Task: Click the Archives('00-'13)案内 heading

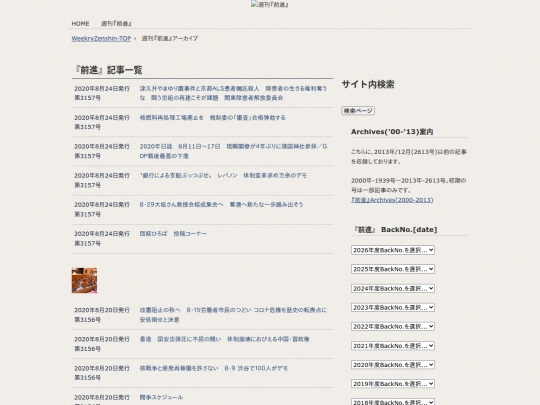Action: pyautogui.click(x=392, y=132)
